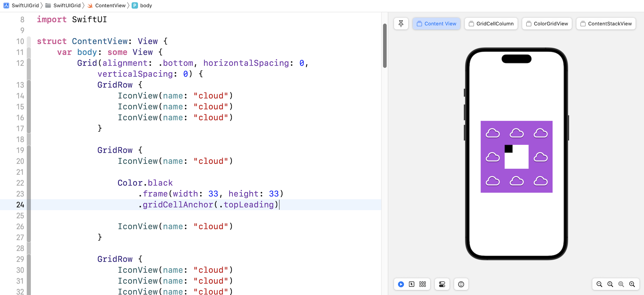Switch to selectable preview mode
Viewport: 644px width, 295px height.
click(x=412, y=284)
